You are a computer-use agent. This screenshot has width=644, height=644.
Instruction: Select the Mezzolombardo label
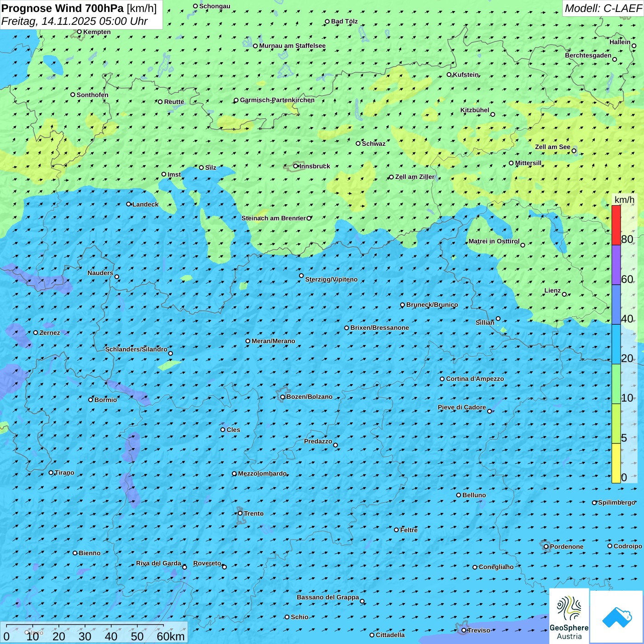point(262,473)
